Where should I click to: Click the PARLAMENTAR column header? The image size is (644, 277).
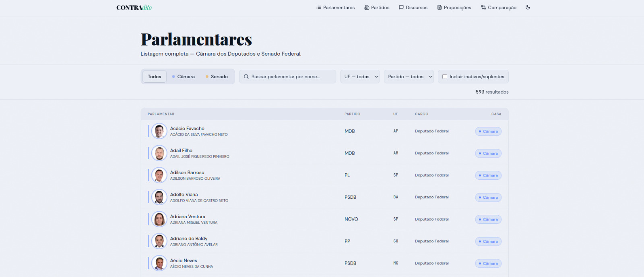[x=161, y=114]
